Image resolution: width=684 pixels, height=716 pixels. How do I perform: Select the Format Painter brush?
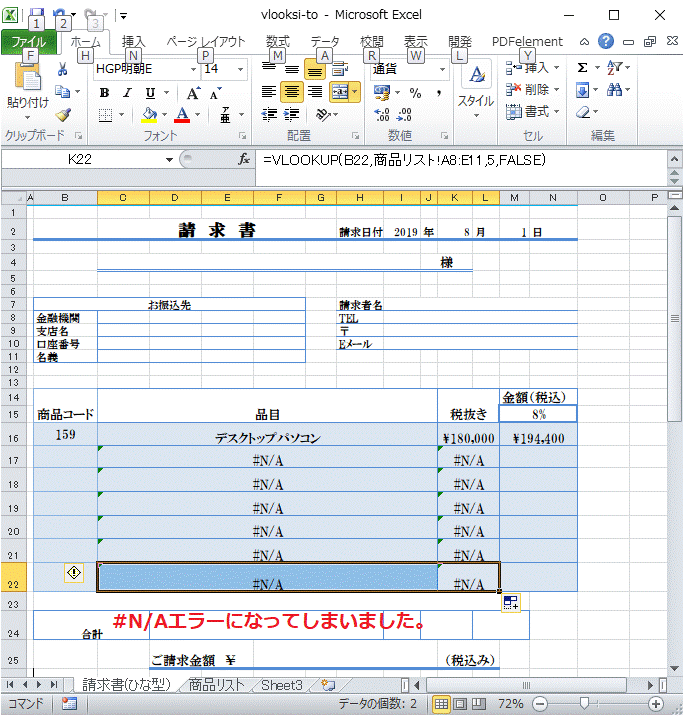[x=62, y=116]
